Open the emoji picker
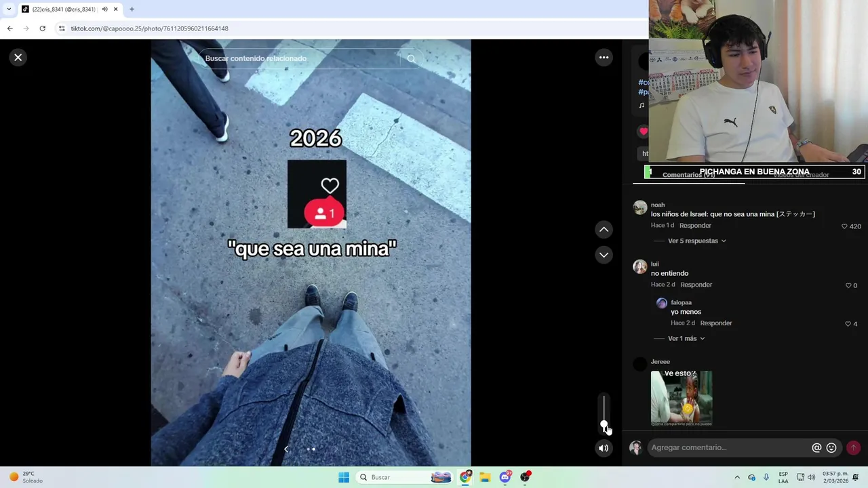The width and height of the screenshot is (868, 488). (831, 447)
